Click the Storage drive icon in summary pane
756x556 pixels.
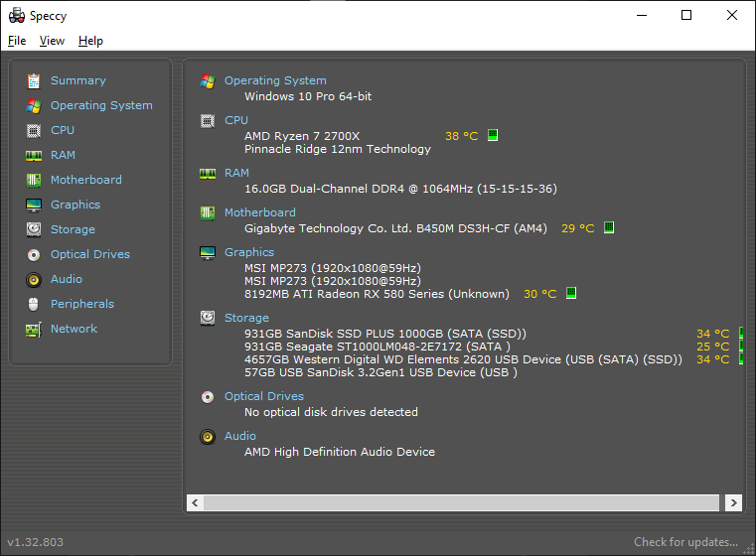pyautogui.click(x=208, y=318)
